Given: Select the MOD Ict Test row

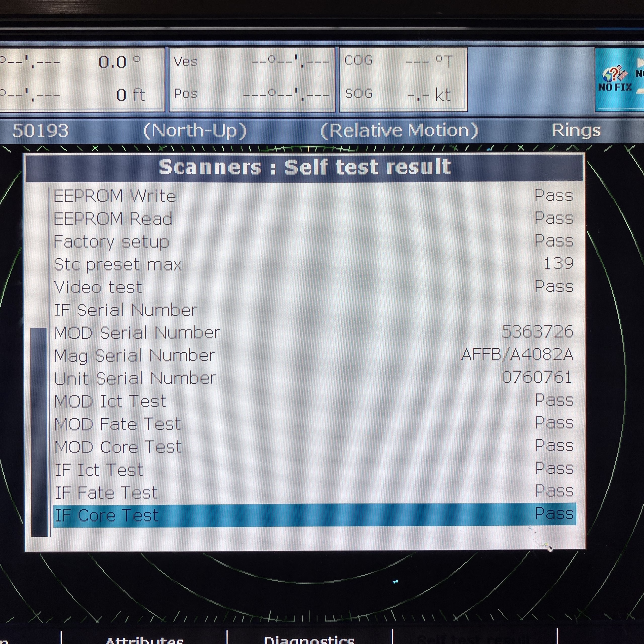Looking at the screenshot, I should pos(314,401).
